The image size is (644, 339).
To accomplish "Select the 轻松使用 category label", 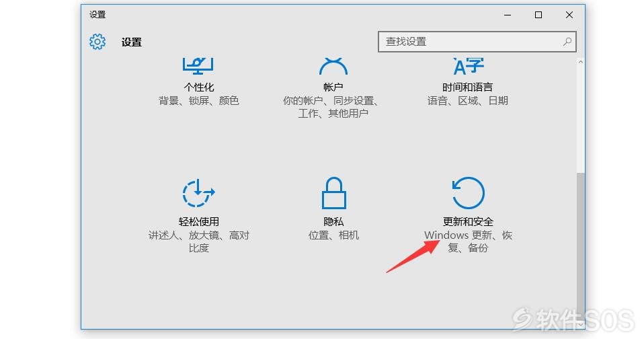I will pyautogui.click(x=199, y=222).
